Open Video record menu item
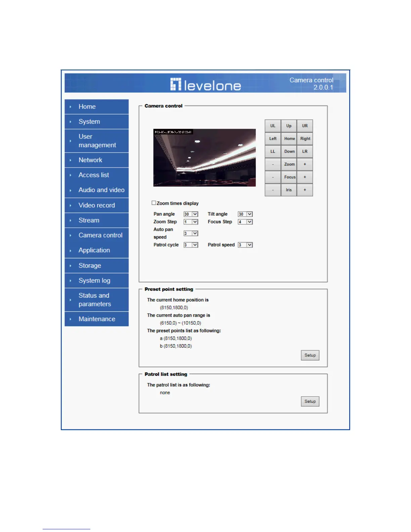The height and width of the screenshot is (532, 411). [x=97, y=205]
